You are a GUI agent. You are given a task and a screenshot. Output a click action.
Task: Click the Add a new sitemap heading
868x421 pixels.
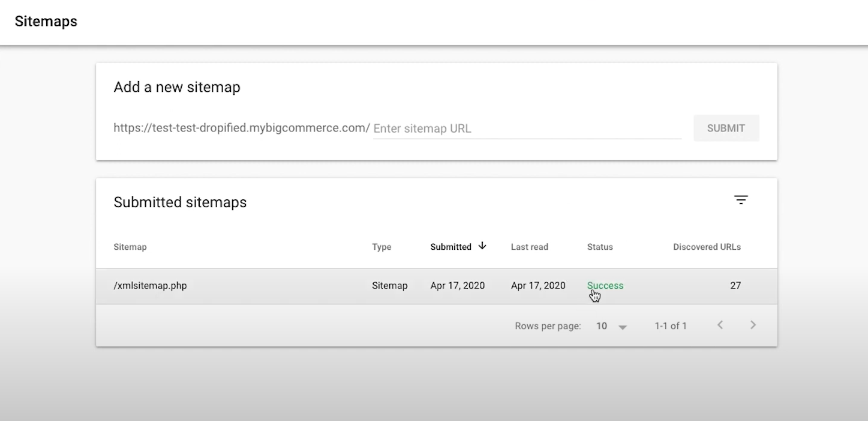(x=177, y=87)
